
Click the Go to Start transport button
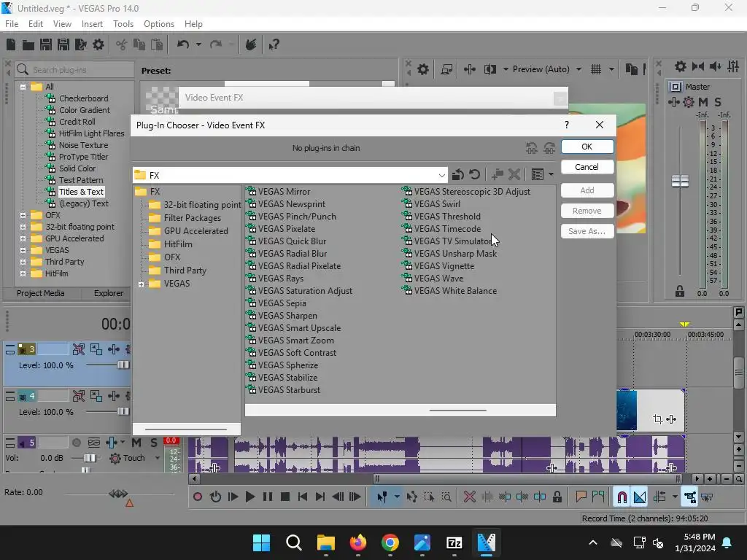[303, 497]
